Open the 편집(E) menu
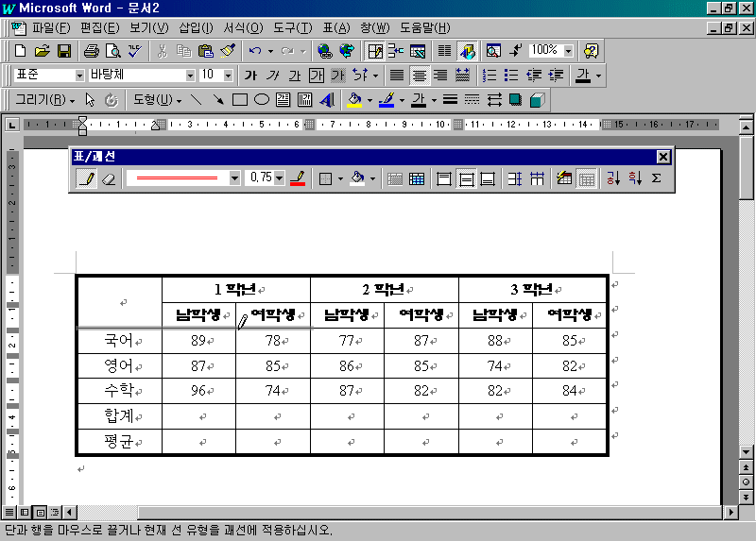The width and height of the screenshot is (756, 541). click(x=99, y=28)
